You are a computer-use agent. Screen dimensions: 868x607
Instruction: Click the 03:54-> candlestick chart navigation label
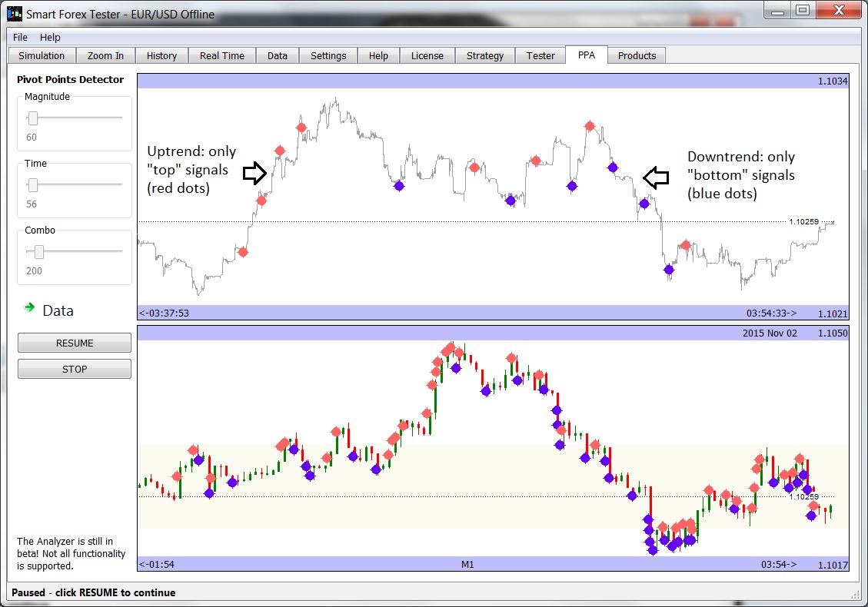click(x=779, y=565)
